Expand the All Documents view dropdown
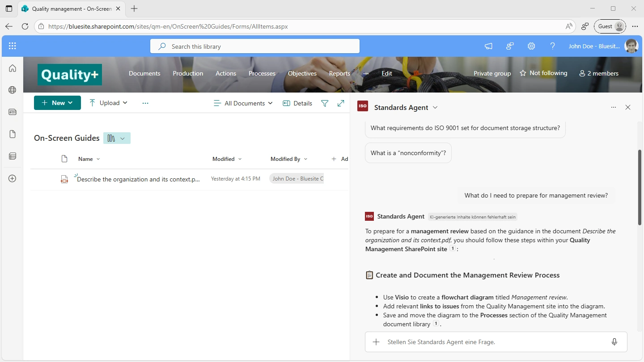644x362 pixels. pyautogui.click(x=243, y=103)
